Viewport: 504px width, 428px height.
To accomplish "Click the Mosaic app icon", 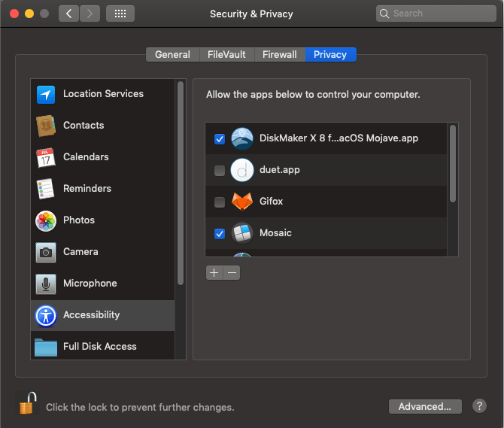I will [x=242, y=233].
